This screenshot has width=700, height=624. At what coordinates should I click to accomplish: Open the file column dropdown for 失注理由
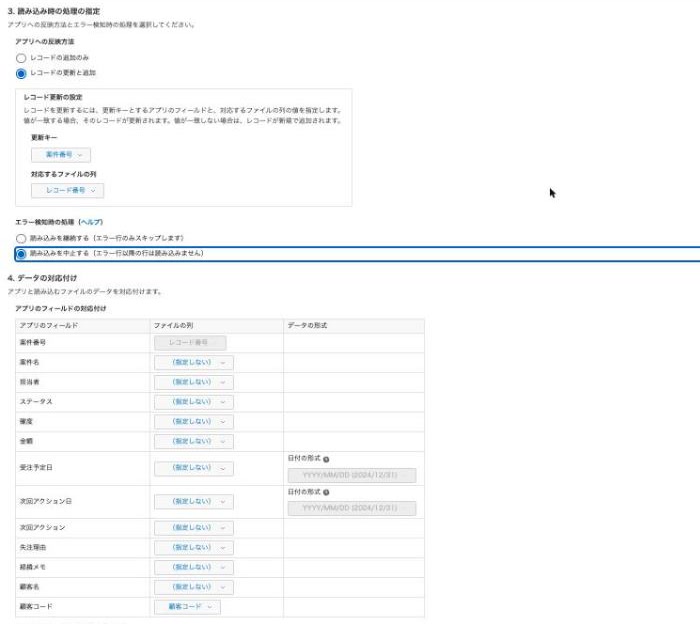(194, 547)
